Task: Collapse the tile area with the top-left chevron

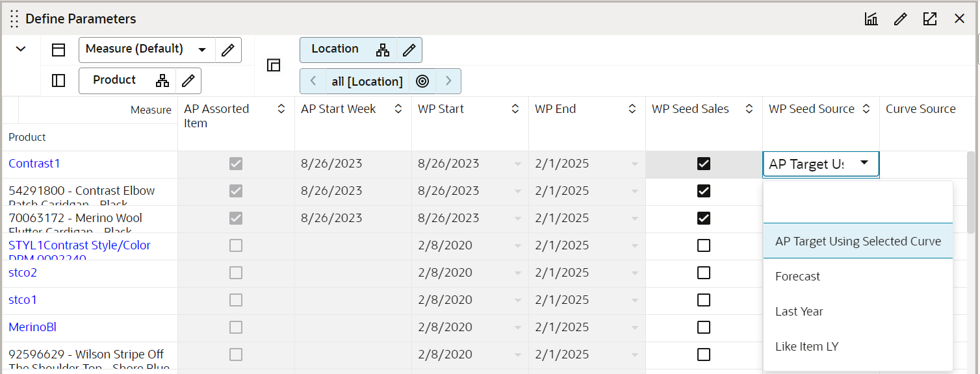Action: pos(20,49)
